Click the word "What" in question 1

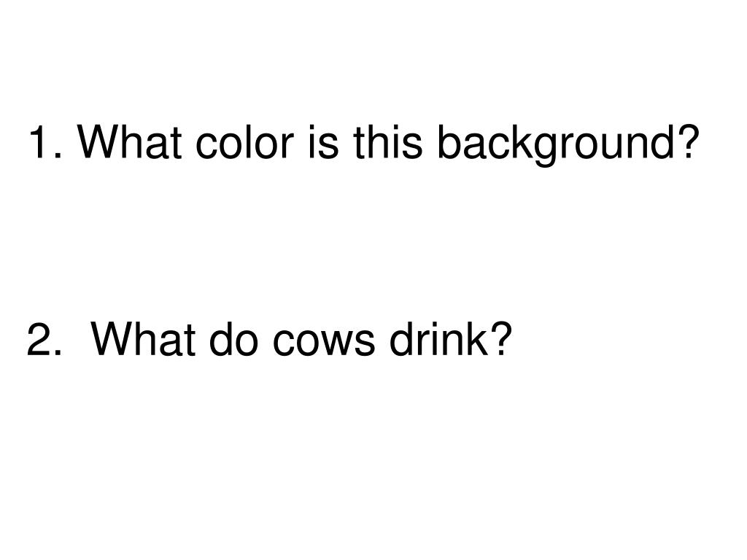130,141
